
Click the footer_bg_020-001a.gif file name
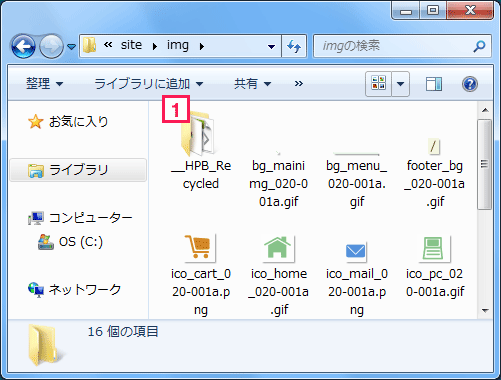click(435, 184)
